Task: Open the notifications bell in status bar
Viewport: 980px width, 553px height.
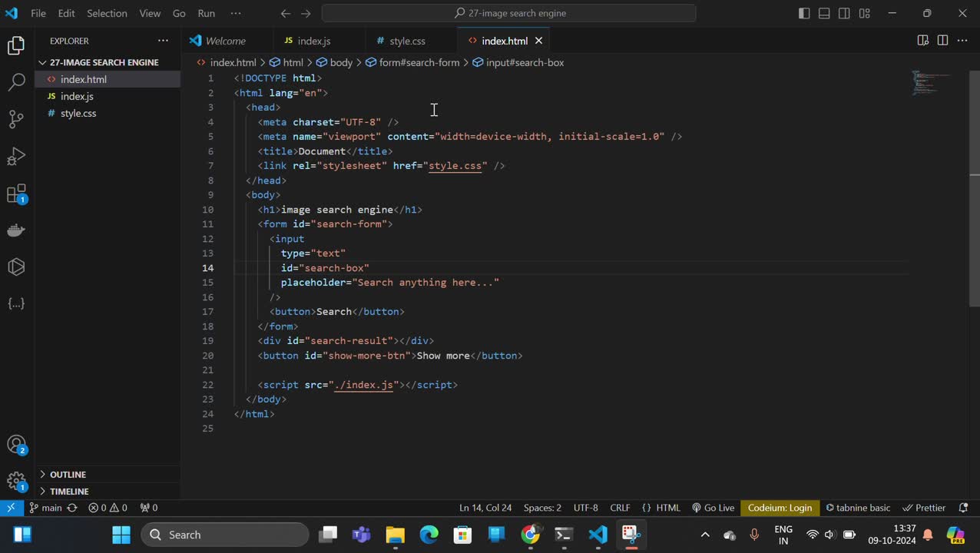Action: pyautogui.click(x=964, y=508)
